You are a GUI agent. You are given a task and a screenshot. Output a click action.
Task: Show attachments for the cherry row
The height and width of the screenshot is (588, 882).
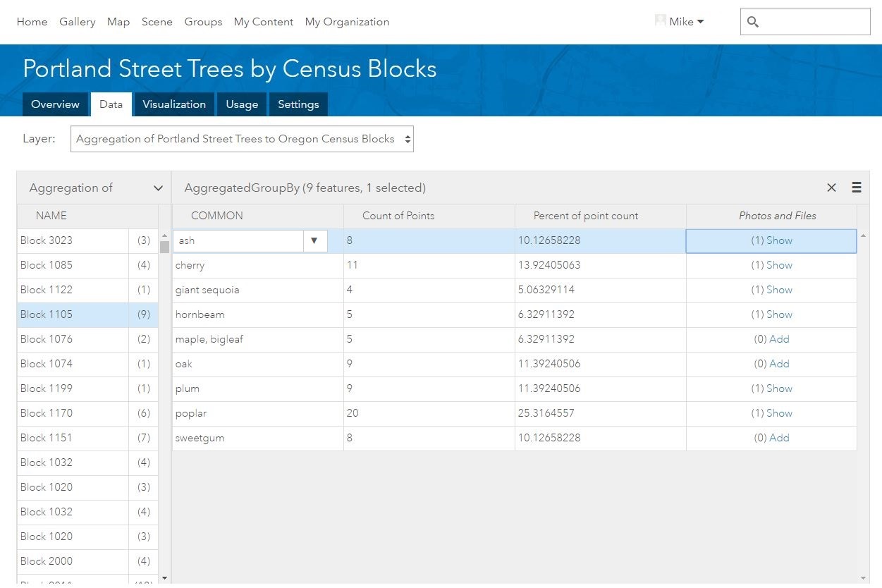coord(779,265)
